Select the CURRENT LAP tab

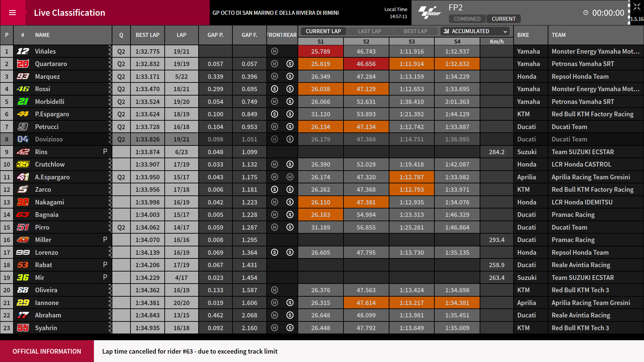323,31
